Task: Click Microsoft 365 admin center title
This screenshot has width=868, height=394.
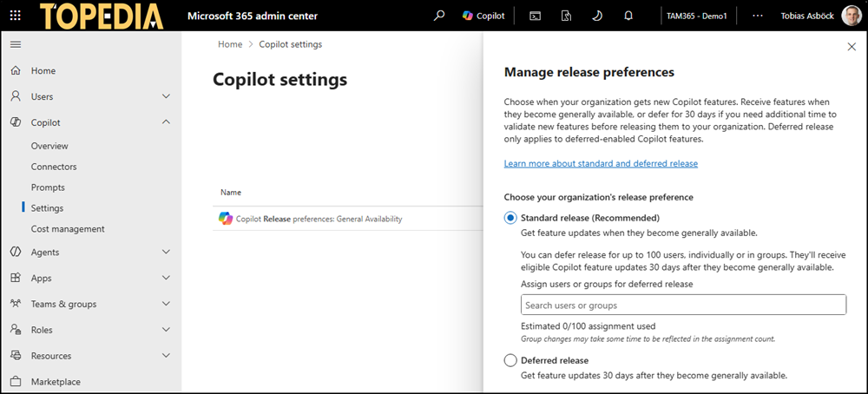Action: [253, 16]
